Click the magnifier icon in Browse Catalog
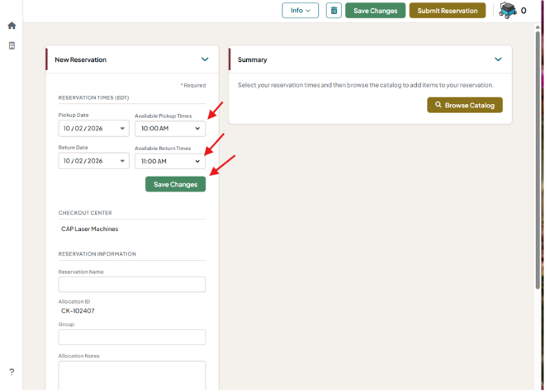 point(438,105)
